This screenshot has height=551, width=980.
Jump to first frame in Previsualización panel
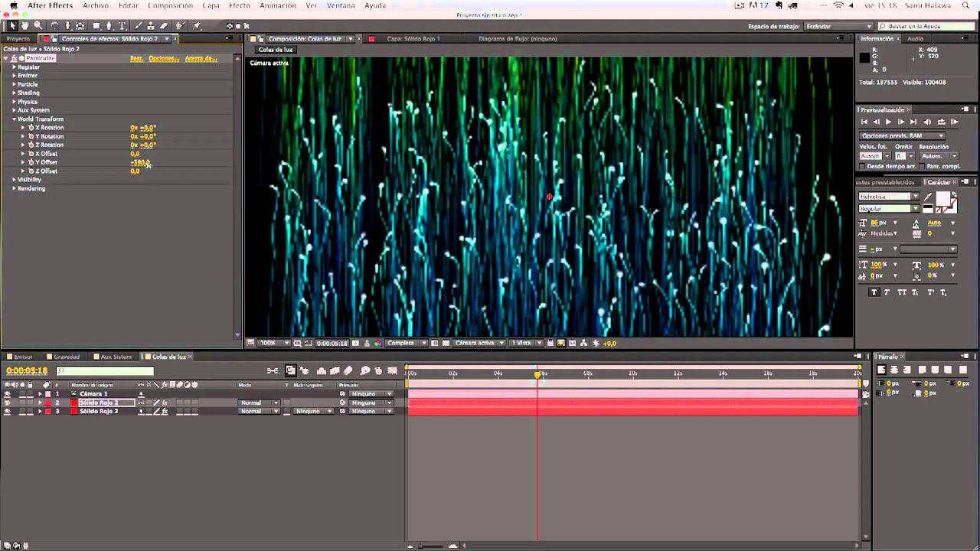(x=864, y=122)
